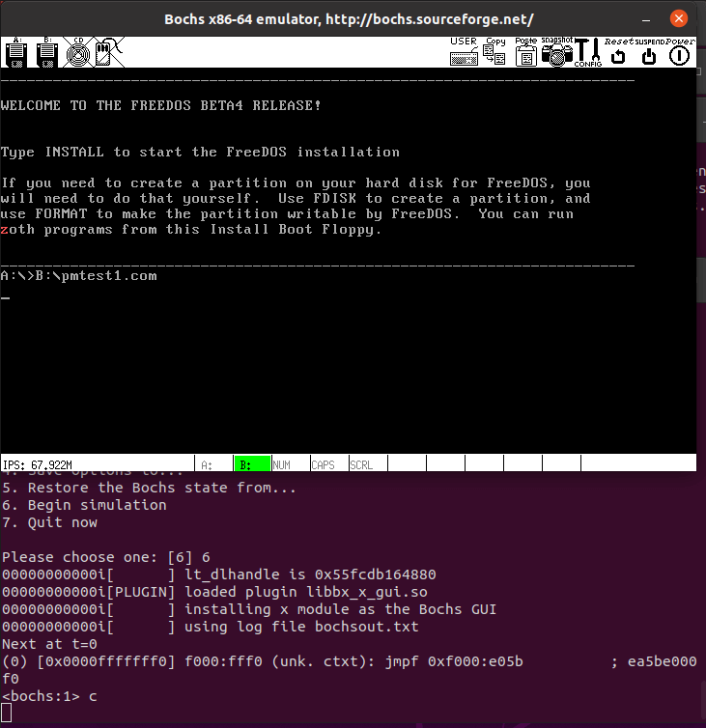706x728 pixels.
Task: Click the floppy A: drive icon
Action: pyautogui.click(x=16, y=52)
